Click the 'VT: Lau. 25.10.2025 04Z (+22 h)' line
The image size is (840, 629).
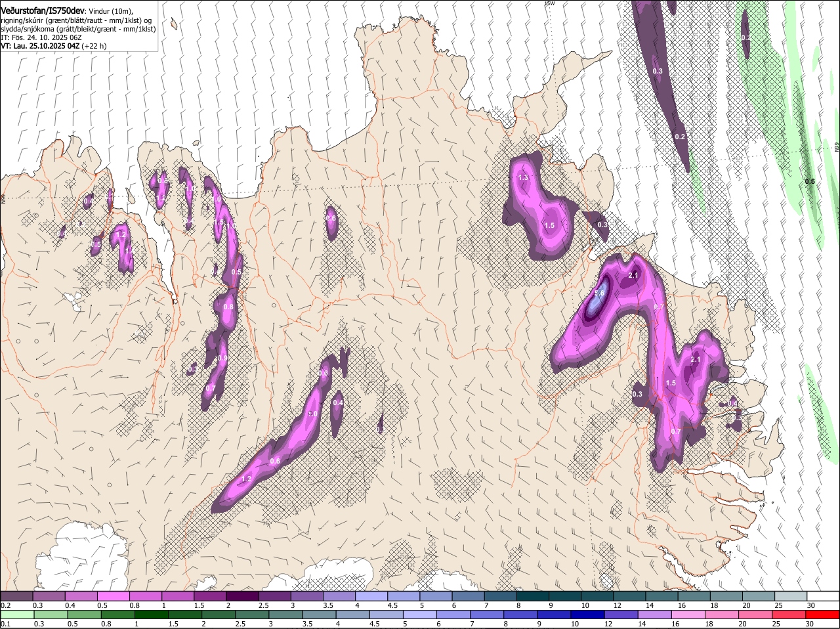coord(53,46)
